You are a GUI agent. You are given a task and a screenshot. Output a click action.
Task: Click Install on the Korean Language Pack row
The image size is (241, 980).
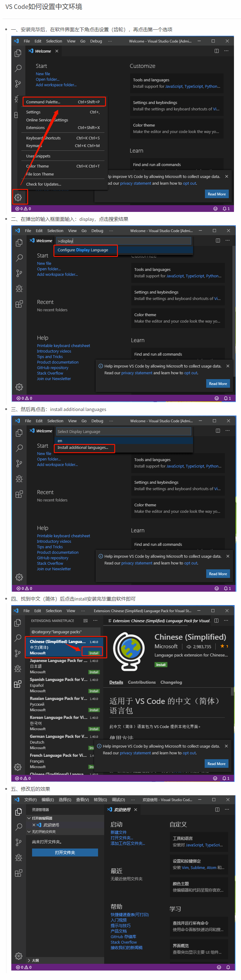94,729
